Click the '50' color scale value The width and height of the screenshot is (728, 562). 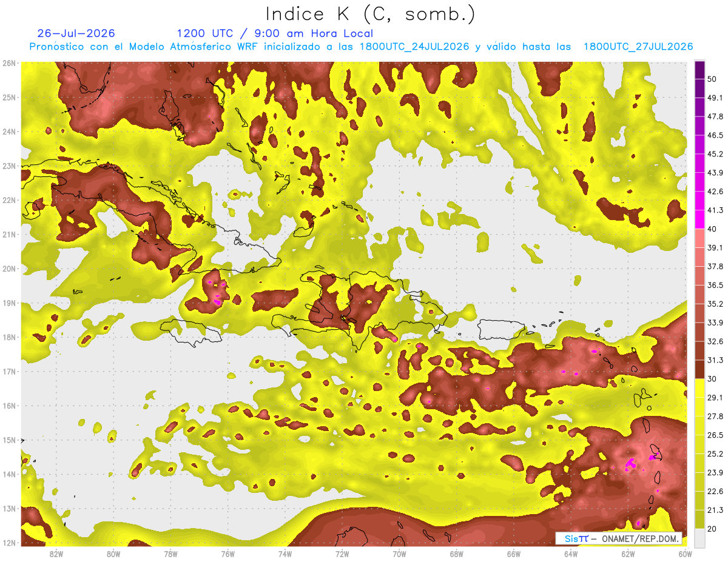tap(712, 79)
